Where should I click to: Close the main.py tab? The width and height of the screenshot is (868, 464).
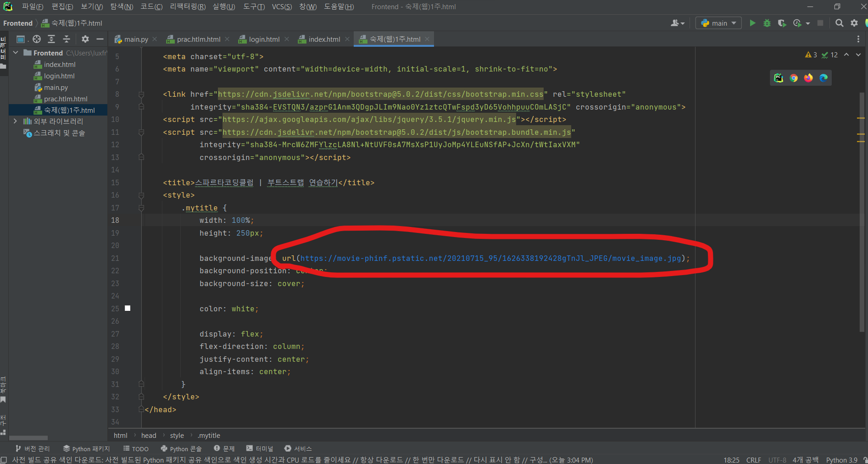pos(155,39)
